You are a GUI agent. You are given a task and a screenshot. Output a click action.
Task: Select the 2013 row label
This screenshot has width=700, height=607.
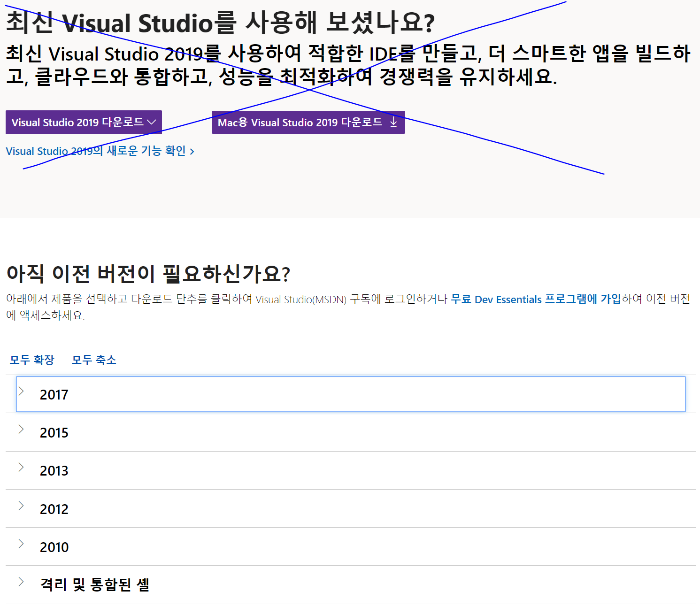[54, 471]
